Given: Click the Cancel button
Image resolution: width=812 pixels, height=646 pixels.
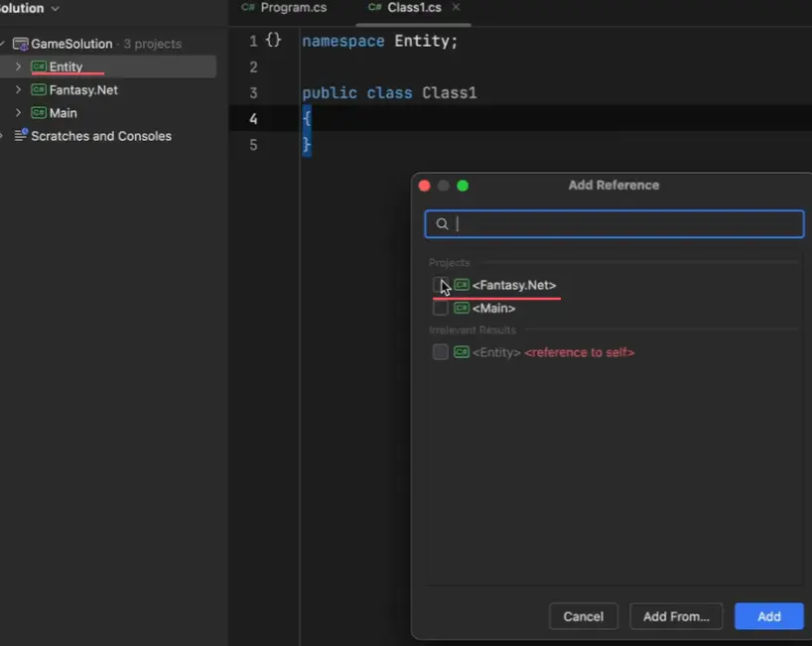Looking at the screenshot, I should [x=583, y=616].
